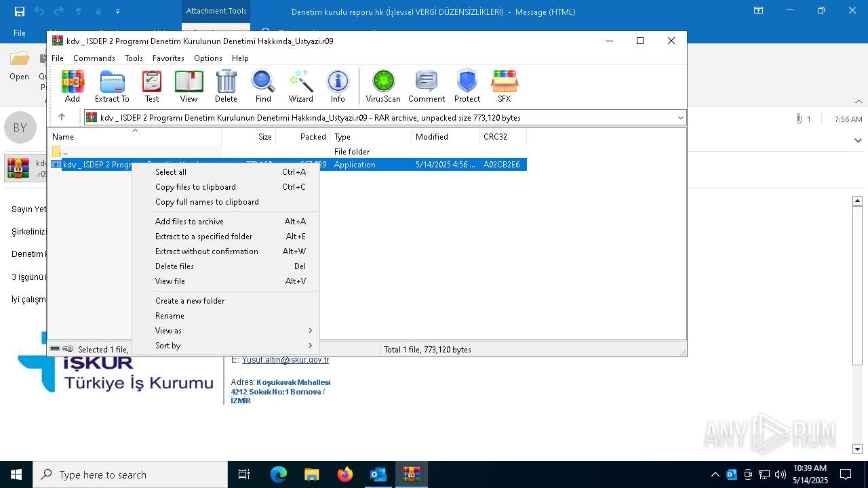Add an archive Comment
868x488 pixels.
(427, 86)
